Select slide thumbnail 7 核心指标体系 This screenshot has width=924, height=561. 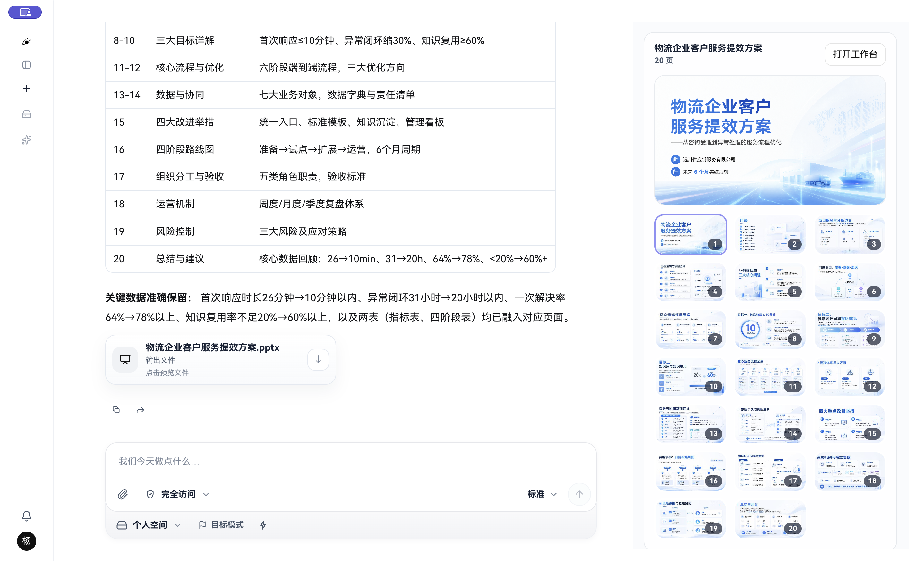pyautogui.click(x=690, y=329)
